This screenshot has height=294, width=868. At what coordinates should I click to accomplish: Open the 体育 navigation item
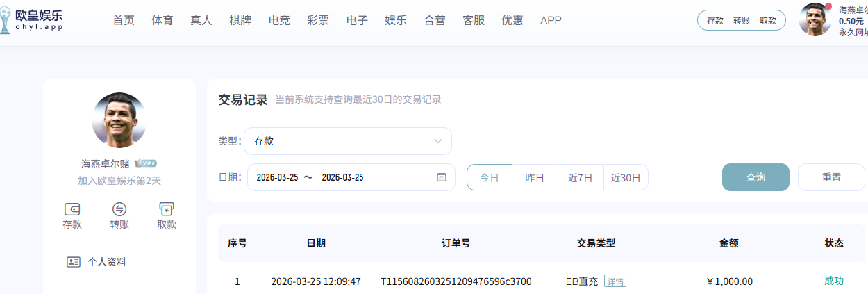162,20
